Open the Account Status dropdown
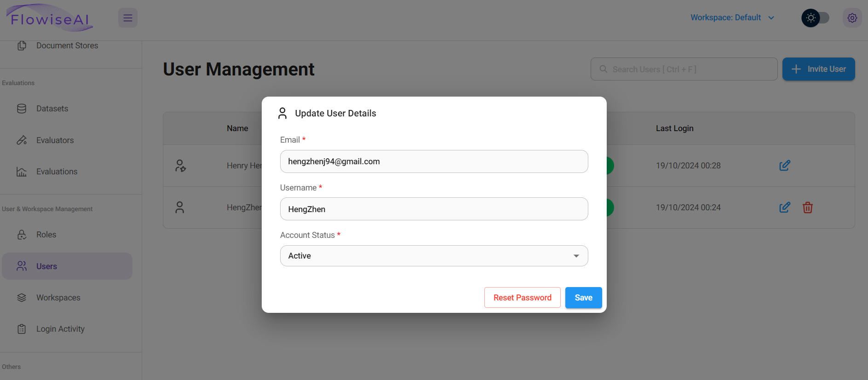This screenshot has height=380, width=868. point(434,256)
